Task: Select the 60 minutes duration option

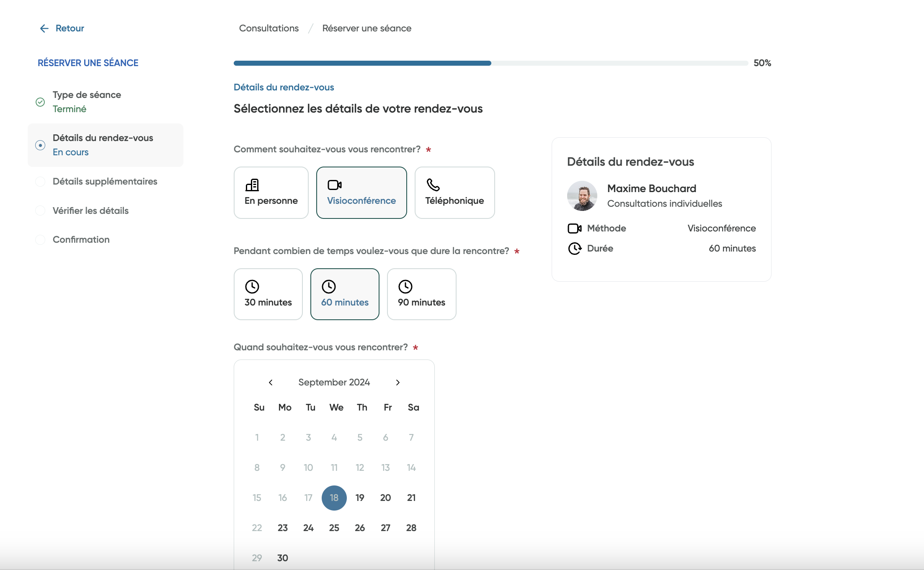Action: coord(344,294)
